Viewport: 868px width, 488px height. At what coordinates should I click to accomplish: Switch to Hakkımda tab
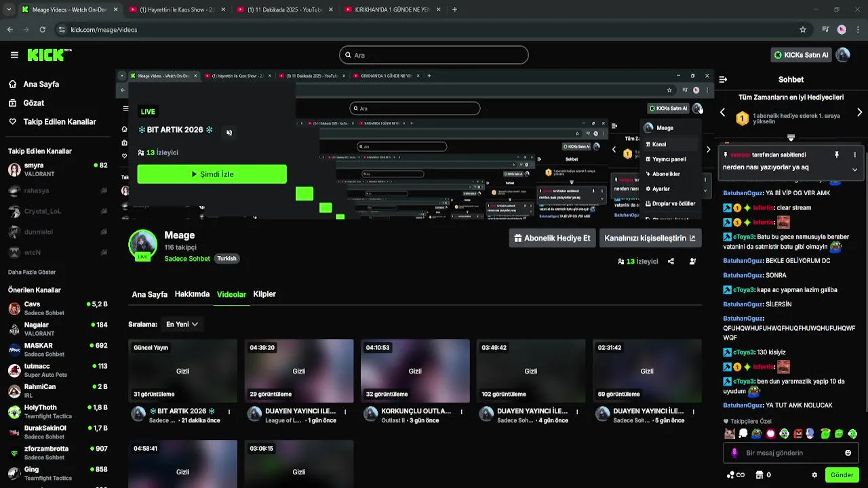[192, 294]
